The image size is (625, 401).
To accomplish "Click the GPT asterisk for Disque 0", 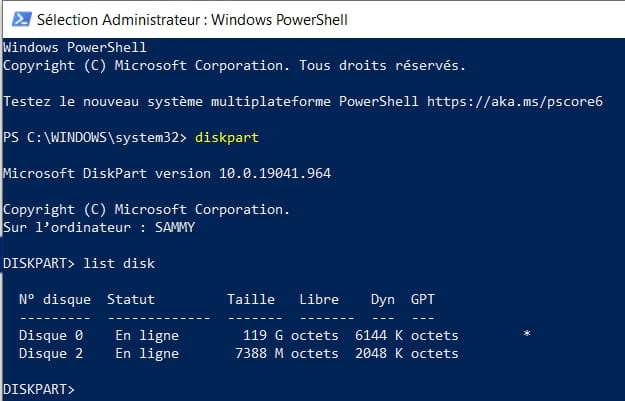I will pos(527,334).
